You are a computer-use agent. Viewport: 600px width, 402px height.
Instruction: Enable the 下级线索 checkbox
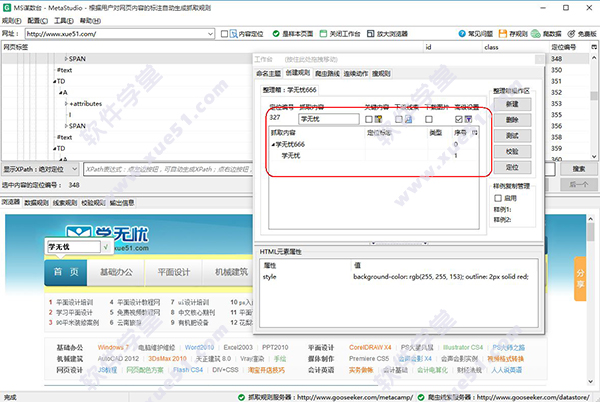click(399, 119)
